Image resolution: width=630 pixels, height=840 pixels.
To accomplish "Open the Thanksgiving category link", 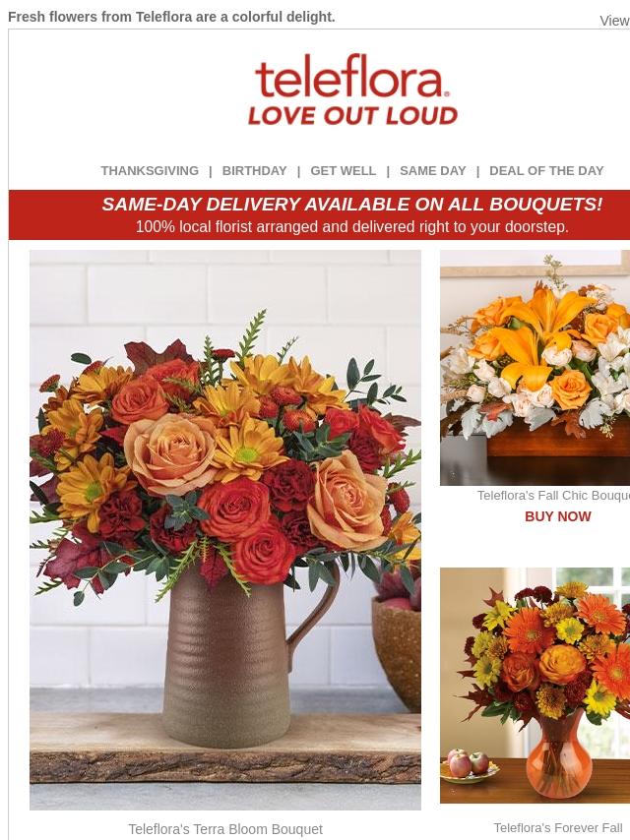I will click(x=150, y=171).
